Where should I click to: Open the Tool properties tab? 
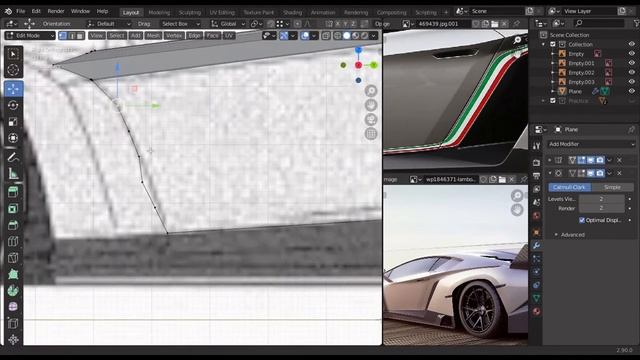click(x=536, y=146)
